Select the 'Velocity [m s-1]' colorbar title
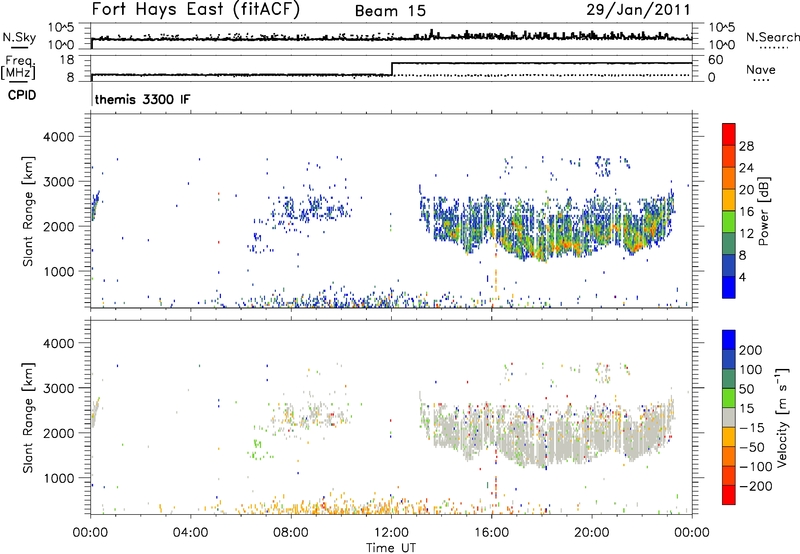800x554 pixels. tap(782, 417)
